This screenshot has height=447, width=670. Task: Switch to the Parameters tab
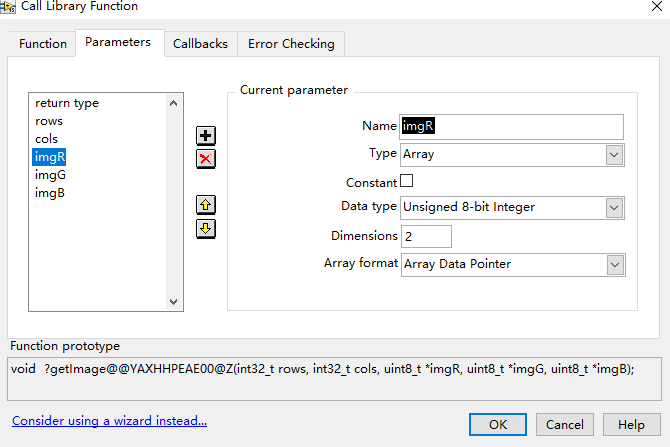tap(118, 42)
